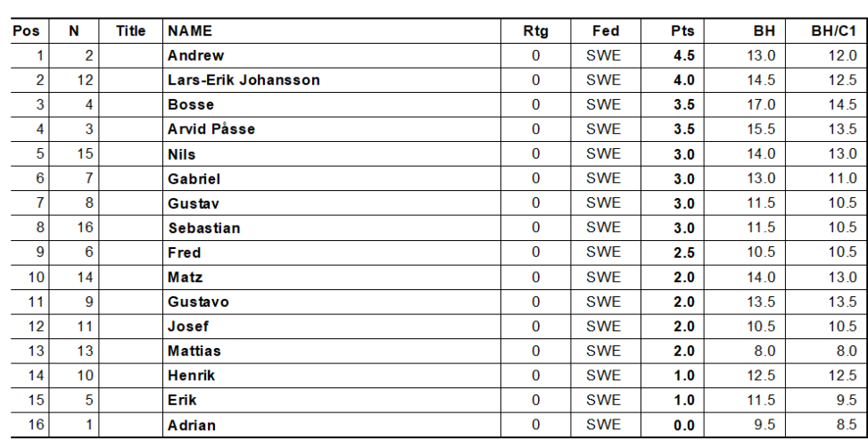
Task: Click the Rtg column header
Action: click(x=534, y=30)
